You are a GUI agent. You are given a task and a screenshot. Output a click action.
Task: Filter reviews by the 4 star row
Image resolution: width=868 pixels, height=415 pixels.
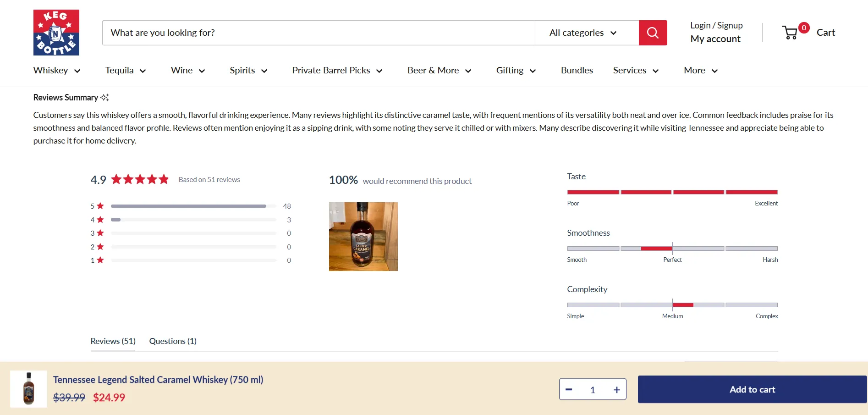(x=191, y=220)
